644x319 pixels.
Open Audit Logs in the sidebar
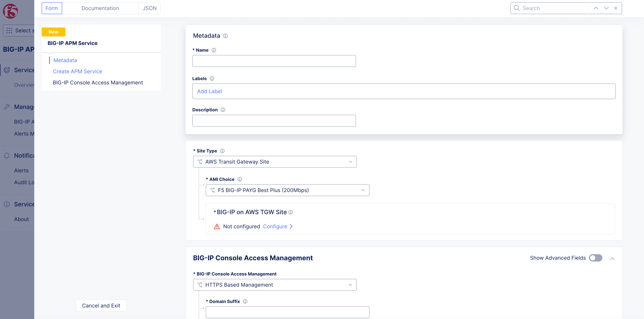[x=24, y=182]
